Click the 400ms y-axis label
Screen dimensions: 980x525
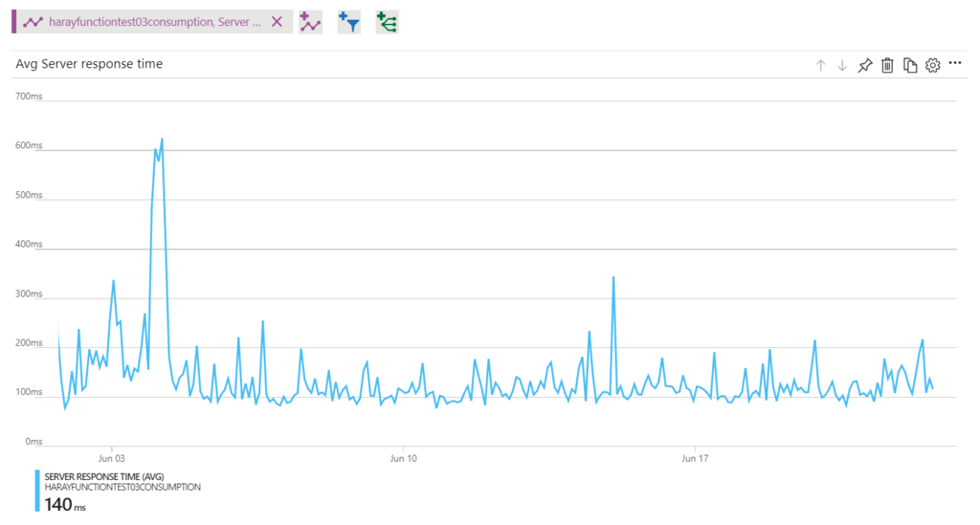(x=29, y=244)
